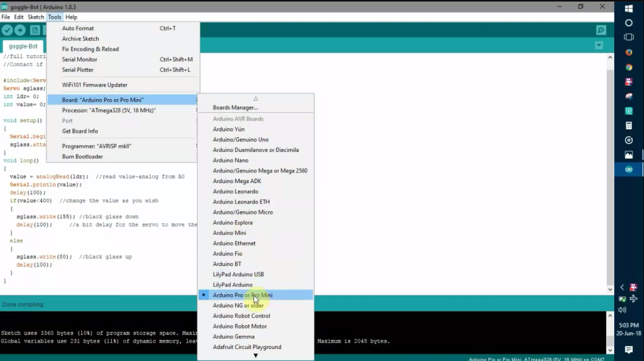Open volume speaker tray icon
Screen dimensions: 644x361
pos(622,310)
